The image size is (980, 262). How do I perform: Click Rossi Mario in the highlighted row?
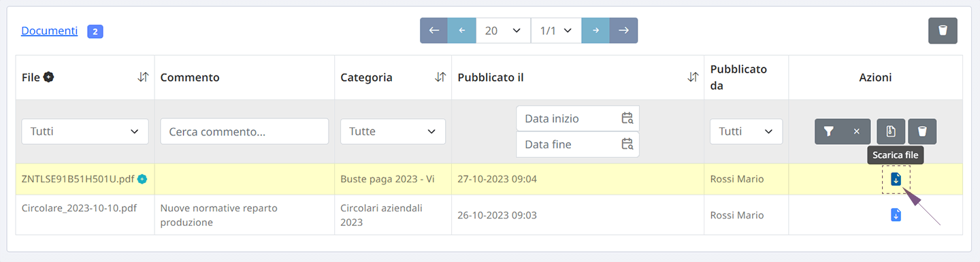[x=737, y=179]
